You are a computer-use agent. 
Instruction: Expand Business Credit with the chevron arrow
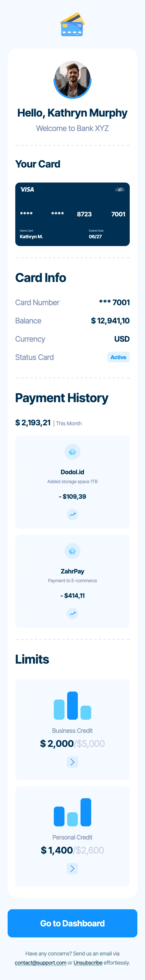tap(72, 762)
